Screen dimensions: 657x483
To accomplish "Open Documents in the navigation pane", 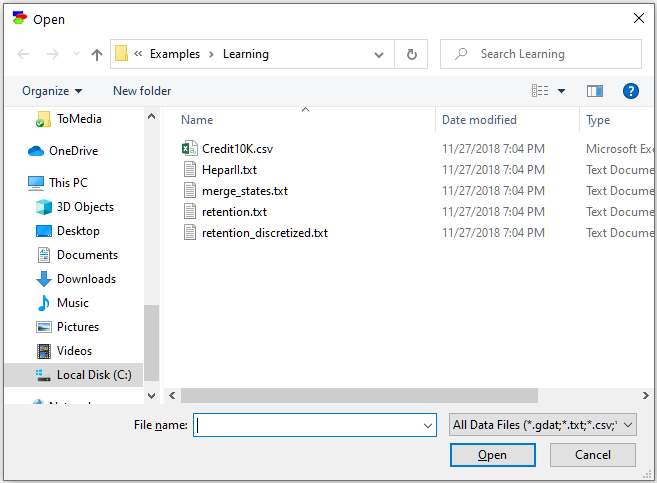I will coord(87,255).
